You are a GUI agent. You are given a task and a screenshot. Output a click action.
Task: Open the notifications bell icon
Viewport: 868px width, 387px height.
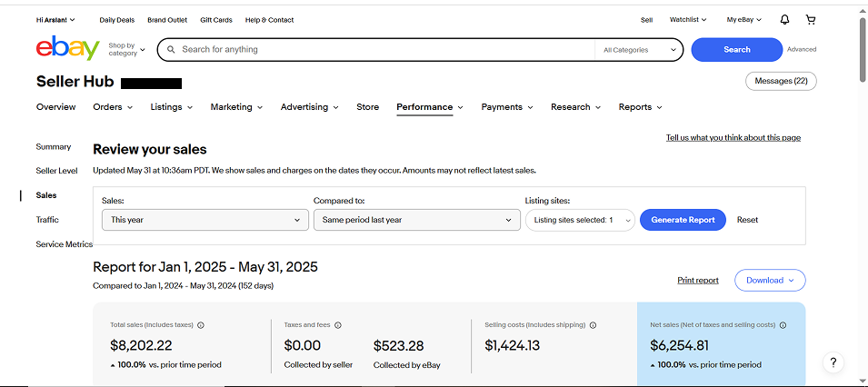(x=784, y=20)
